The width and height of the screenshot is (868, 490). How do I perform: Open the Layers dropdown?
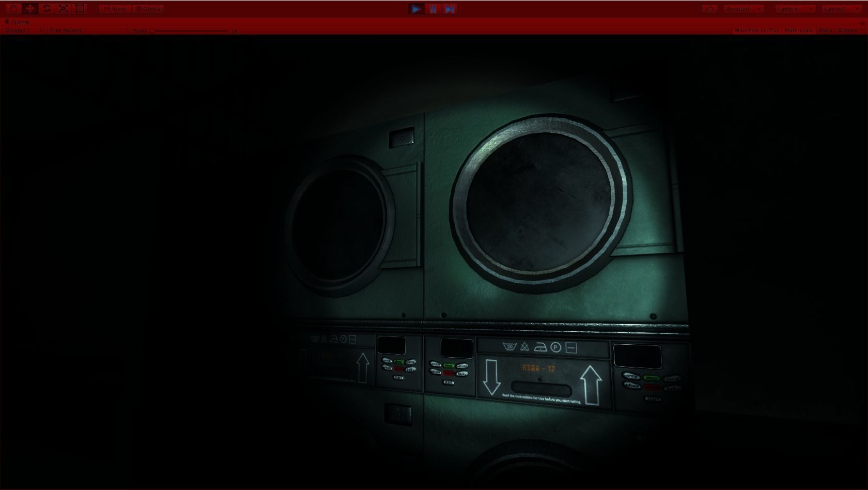pyautogui.click(x=796, y=9)
